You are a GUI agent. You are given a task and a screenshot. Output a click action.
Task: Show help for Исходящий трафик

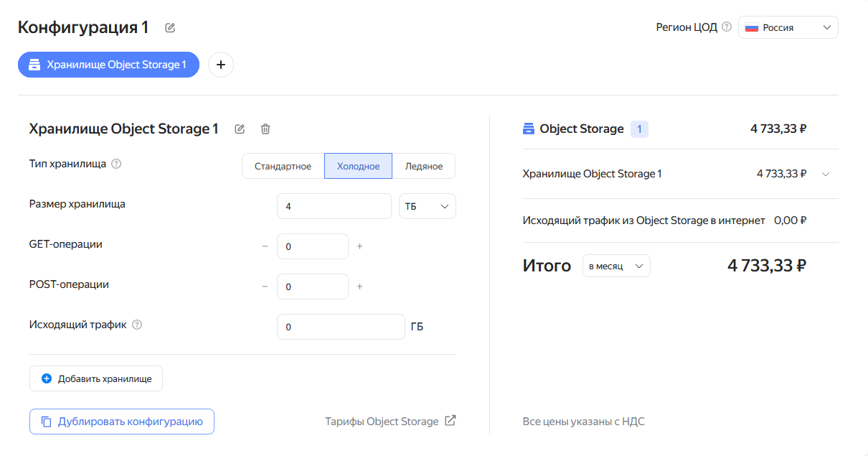(137, 325)
